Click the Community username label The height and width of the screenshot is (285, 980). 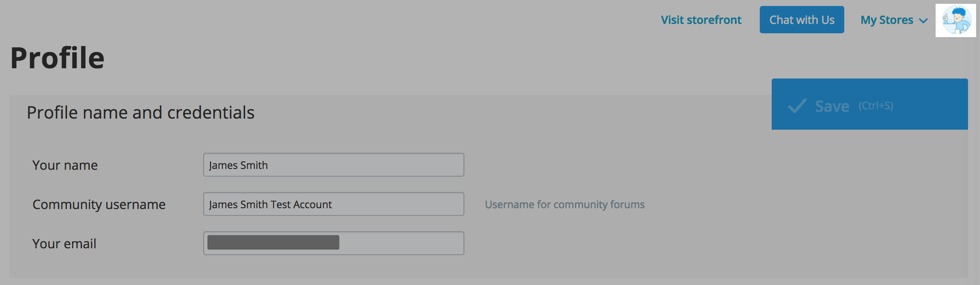coord(99,205)
